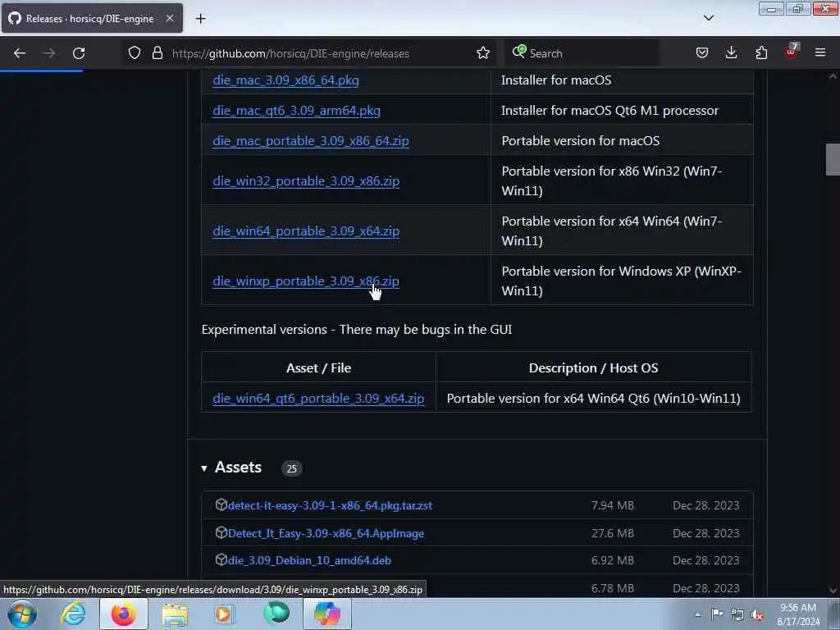The height and width of the screenshot is (630, 840).
Task: Open the Firefox hamburger menu
Action: coord(820,53)
